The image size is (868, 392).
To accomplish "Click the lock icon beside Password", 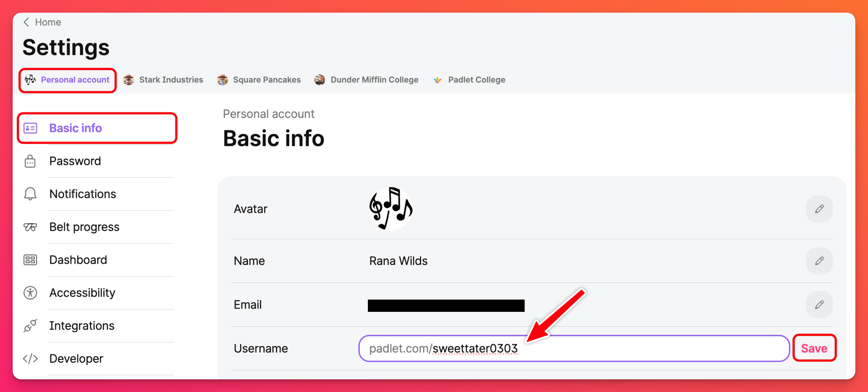I will tap(30, 161).
